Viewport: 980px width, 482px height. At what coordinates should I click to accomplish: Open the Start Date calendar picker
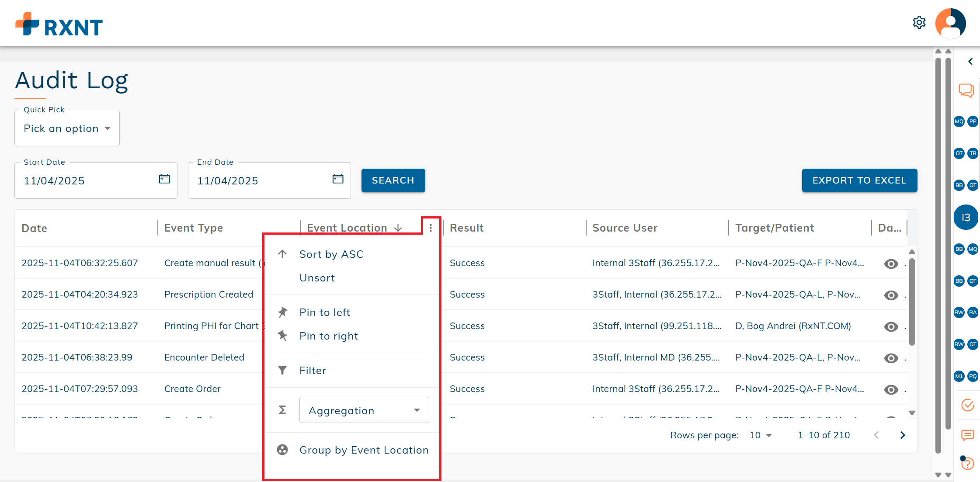point(164,179)
